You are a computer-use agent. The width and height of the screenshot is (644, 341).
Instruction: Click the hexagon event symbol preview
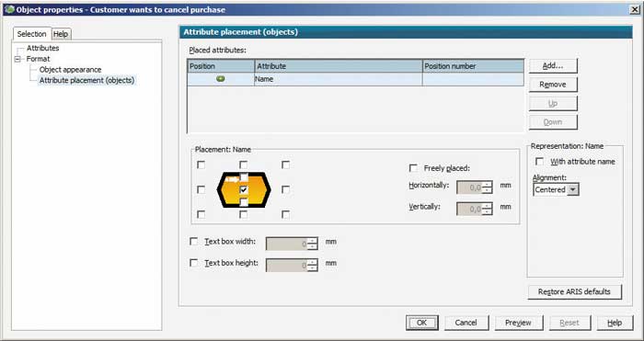244,189
